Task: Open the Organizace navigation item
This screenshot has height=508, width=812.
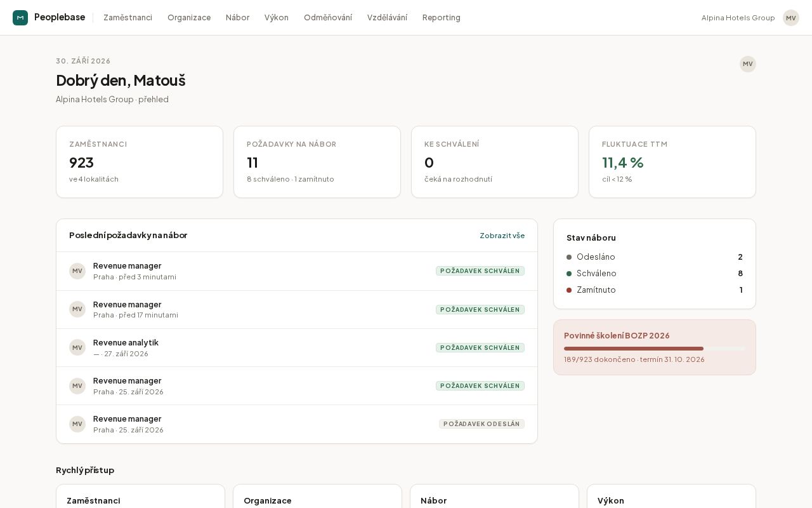Action: pos(189,18)
